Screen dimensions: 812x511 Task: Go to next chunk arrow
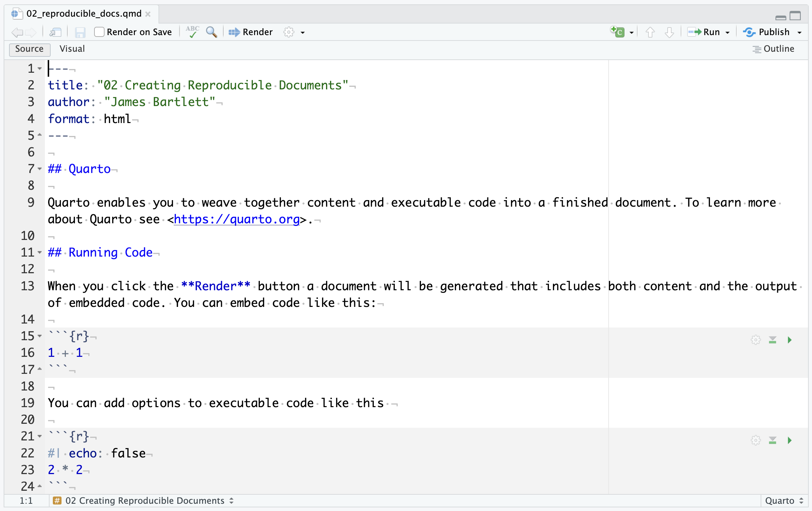(x=669, y=32)
